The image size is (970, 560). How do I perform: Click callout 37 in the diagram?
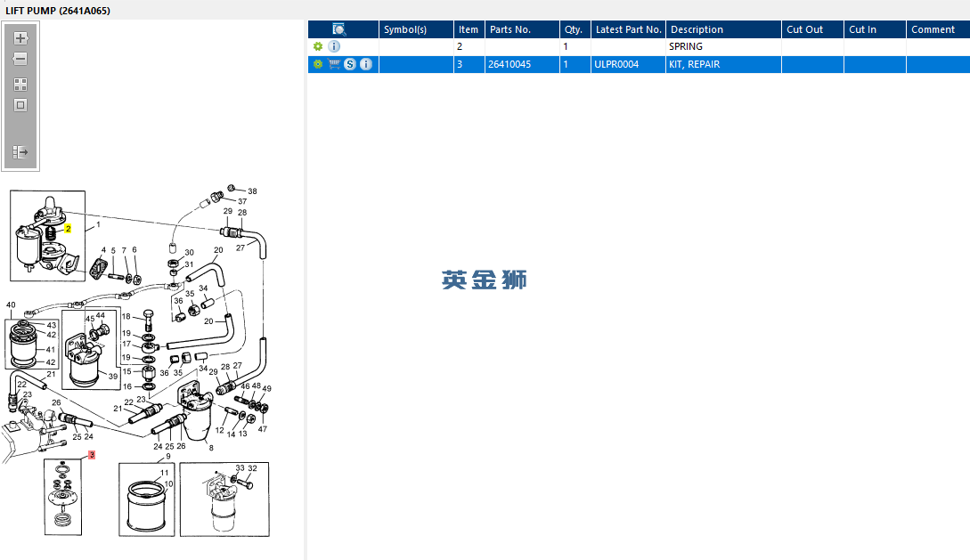tap(242, 201)
